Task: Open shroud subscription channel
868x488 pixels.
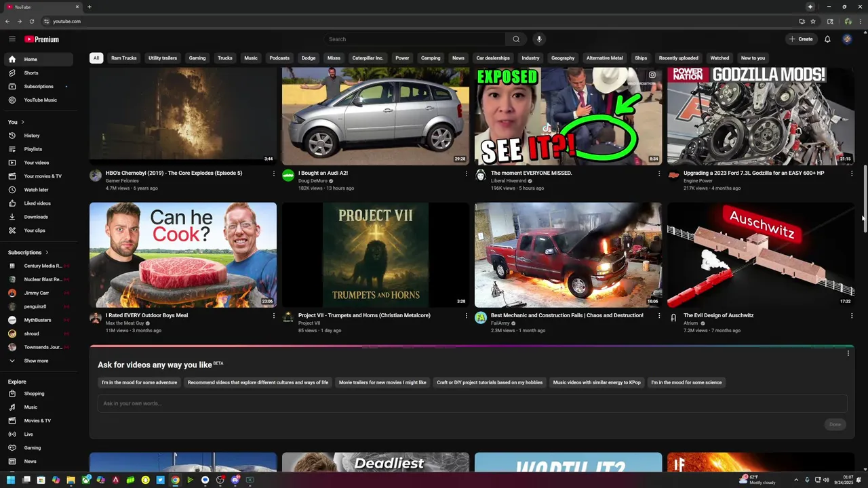Action: tap(39, 333)
